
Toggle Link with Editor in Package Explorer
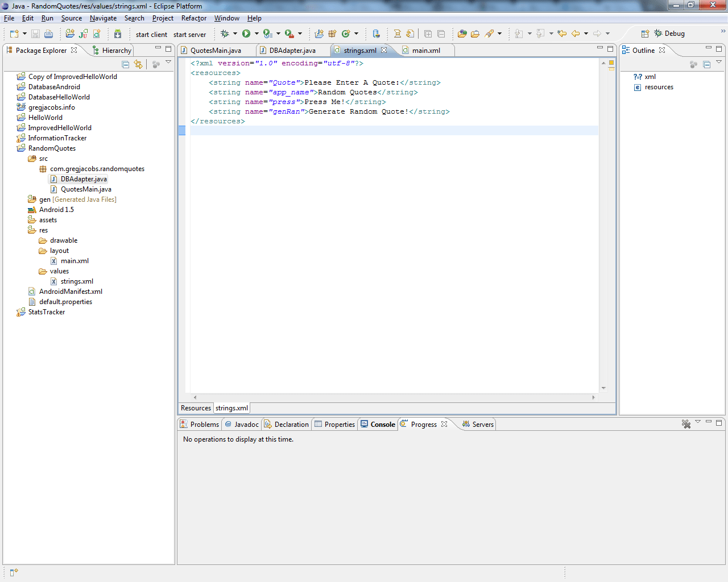(138, 65)
